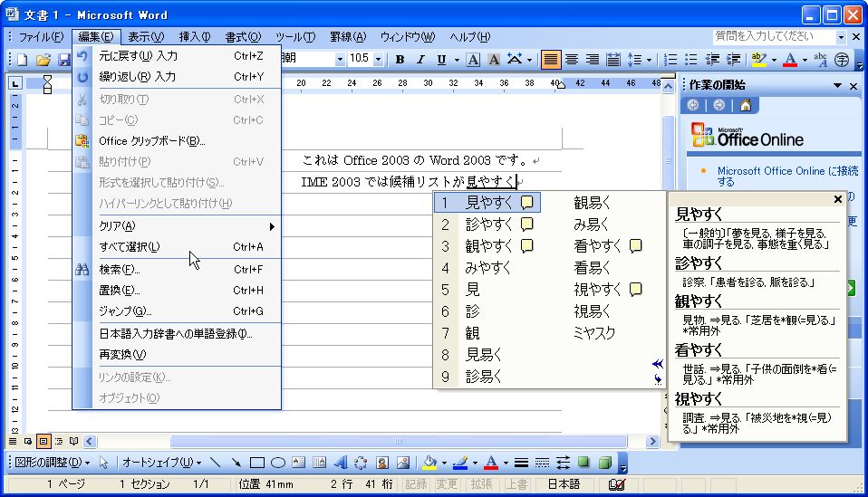This screenshot has width=868, height=497.
Task: Open the 罫線 menu
Action: pos(348,37)
